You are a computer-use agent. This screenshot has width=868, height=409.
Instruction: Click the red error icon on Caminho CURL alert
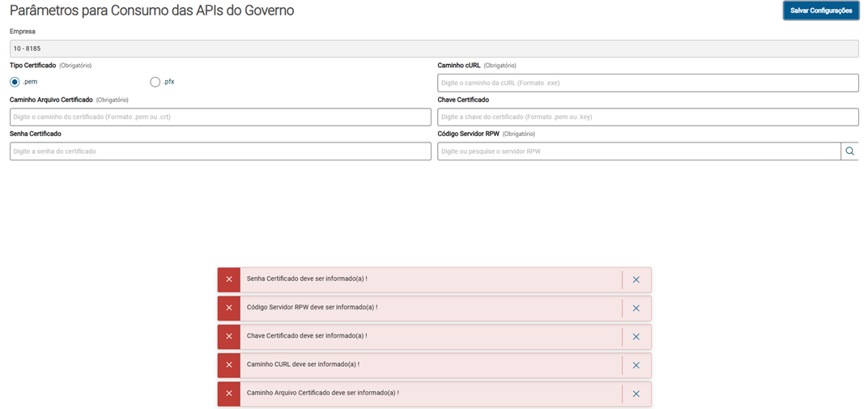click(229, 364)
